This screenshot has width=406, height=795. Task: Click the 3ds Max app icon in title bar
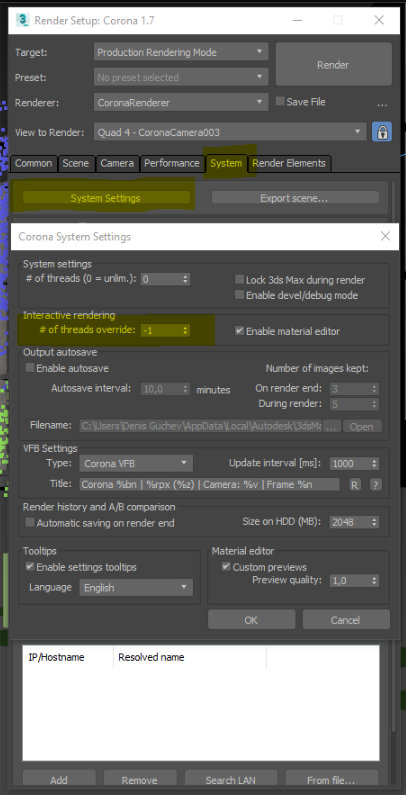coord(22,20)
